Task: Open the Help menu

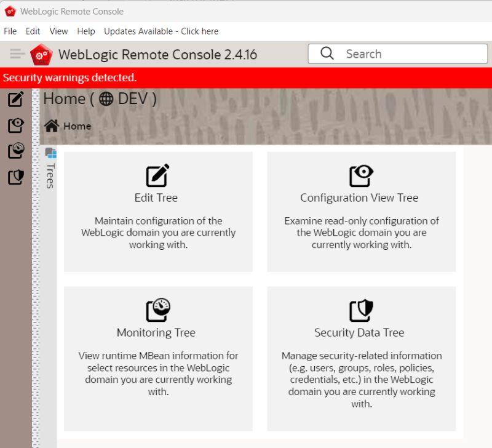Action: [86, 31]
